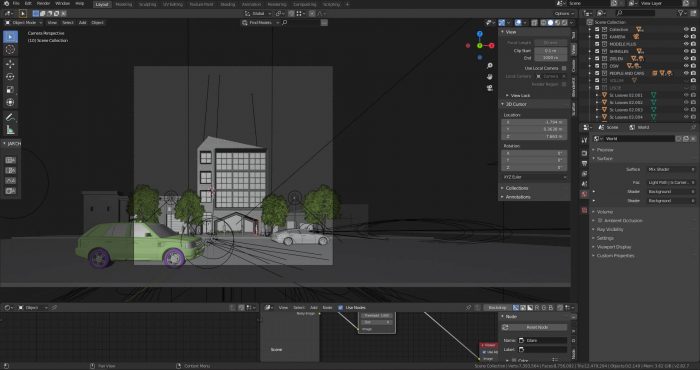The image size is (700, 370).
Task: Open the XYZ Euler rotation mode dropdown
Action: (x=534, y=177)
